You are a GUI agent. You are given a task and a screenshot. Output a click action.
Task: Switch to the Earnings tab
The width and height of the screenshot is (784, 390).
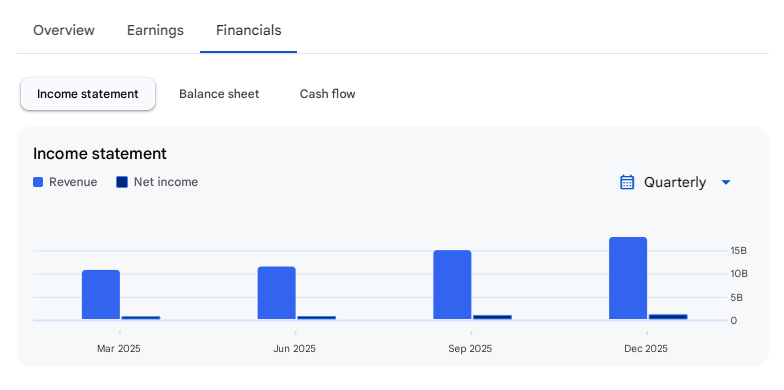coord(155,30)
